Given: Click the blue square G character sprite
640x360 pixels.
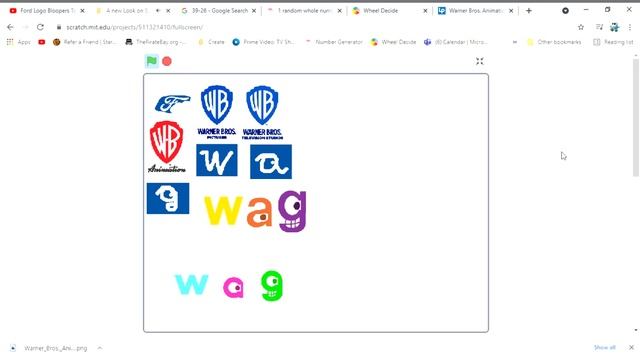Looking at the screenshot, I should [168, 198].
